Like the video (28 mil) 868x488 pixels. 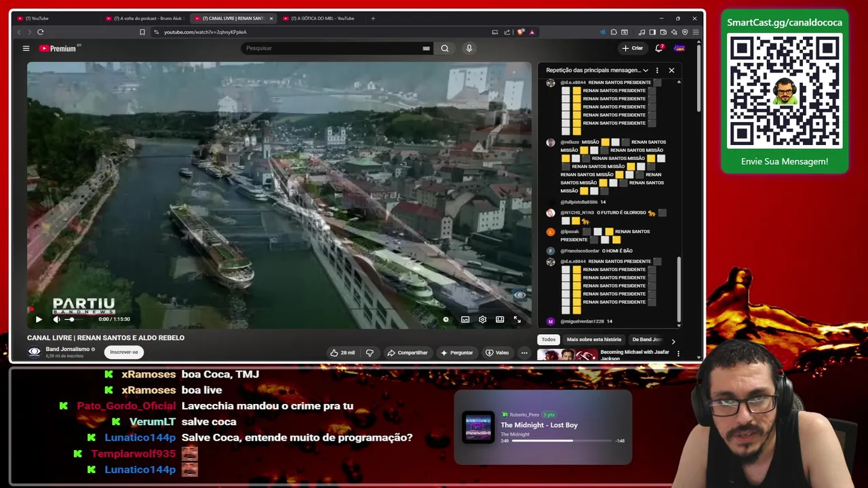tap(342, 352)
